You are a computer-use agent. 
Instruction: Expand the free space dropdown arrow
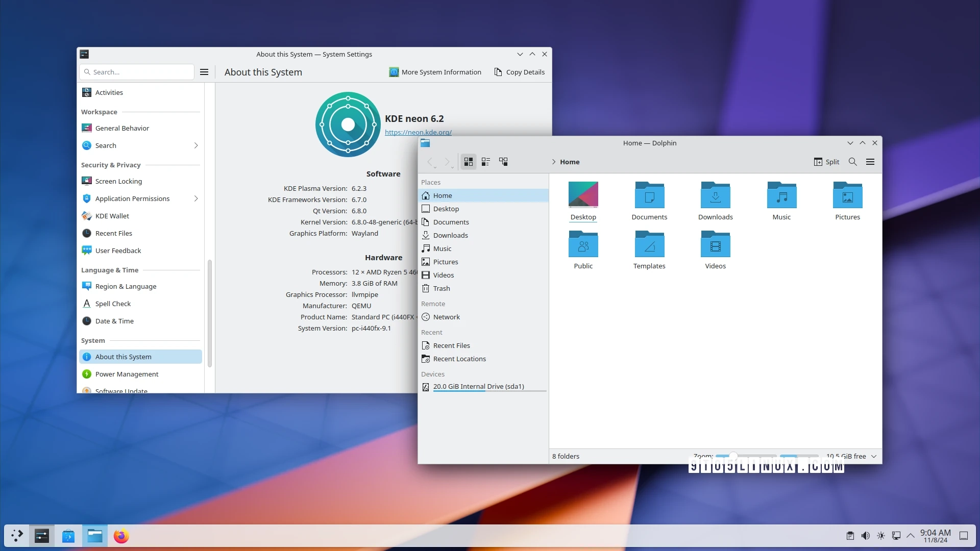(874, 456)
